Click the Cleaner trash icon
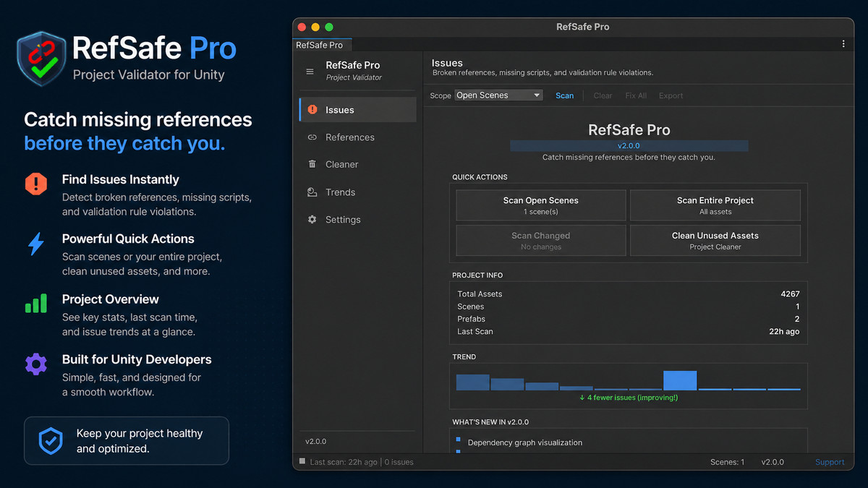 [x=312, y=164]
